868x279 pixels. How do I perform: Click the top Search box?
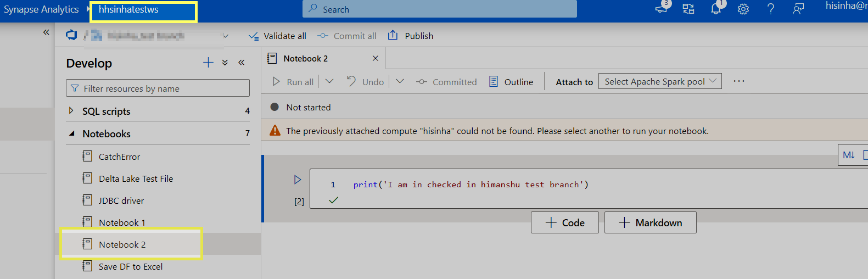pos(440,9)
